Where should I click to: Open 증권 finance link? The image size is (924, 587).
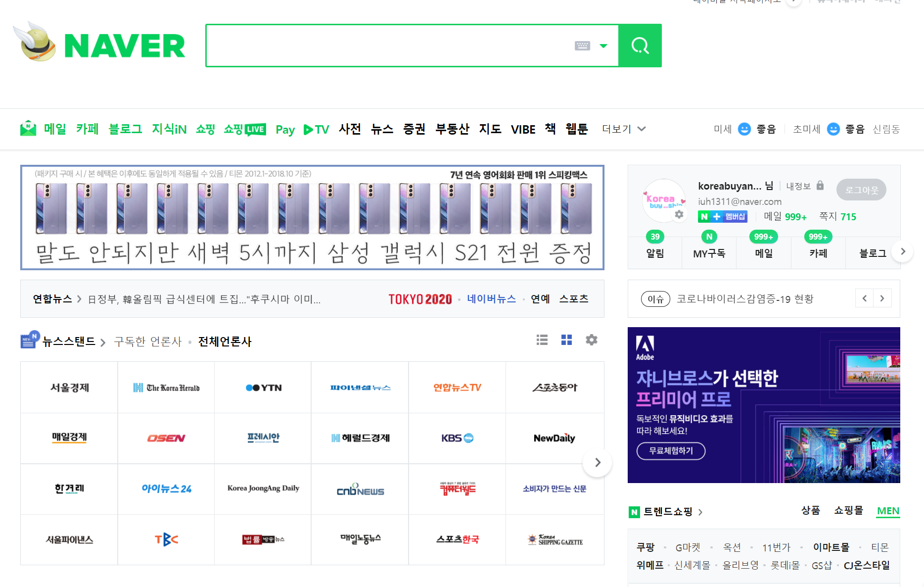coord(414,129)
